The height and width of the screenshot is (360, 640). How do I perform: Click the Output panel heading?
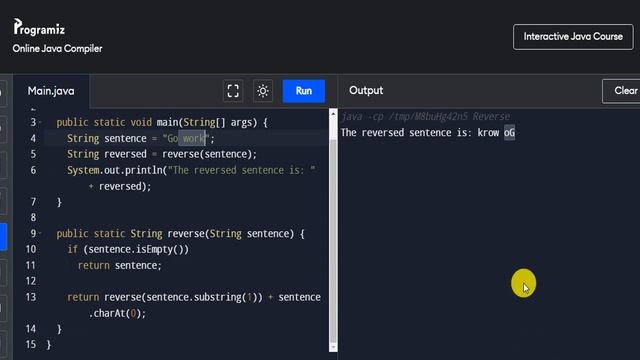(x=366, y=91)
